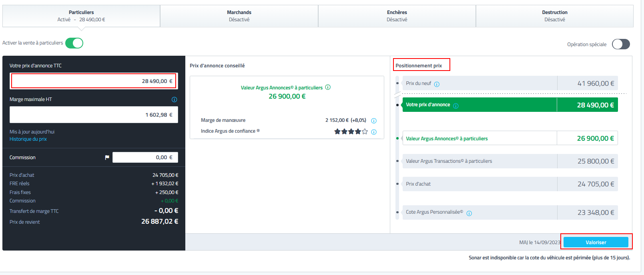This screenshot has height=275, width=644.
Task: Click the Indice Argus star rating
Action: click(351, 131)
